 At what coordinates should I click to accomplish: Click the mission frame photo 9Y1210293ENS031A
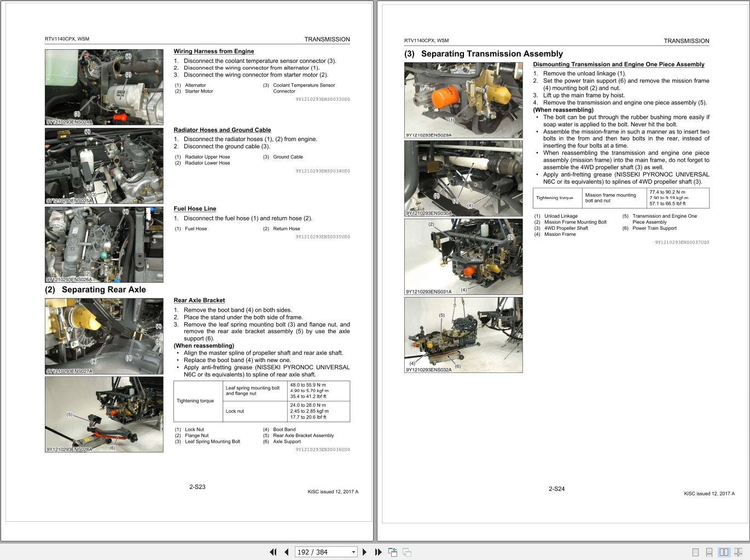463,256
